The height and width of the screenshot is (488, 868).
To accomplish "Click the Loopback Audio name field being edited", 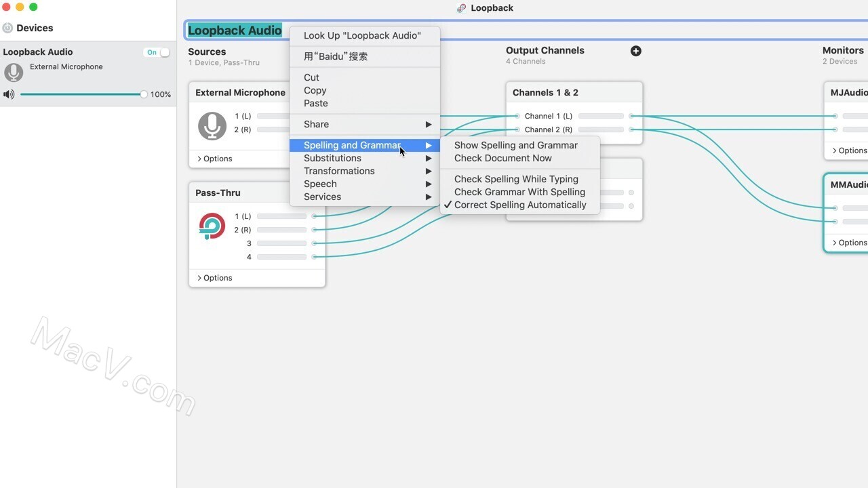I will pyautogui.click(x=235, y=30).
